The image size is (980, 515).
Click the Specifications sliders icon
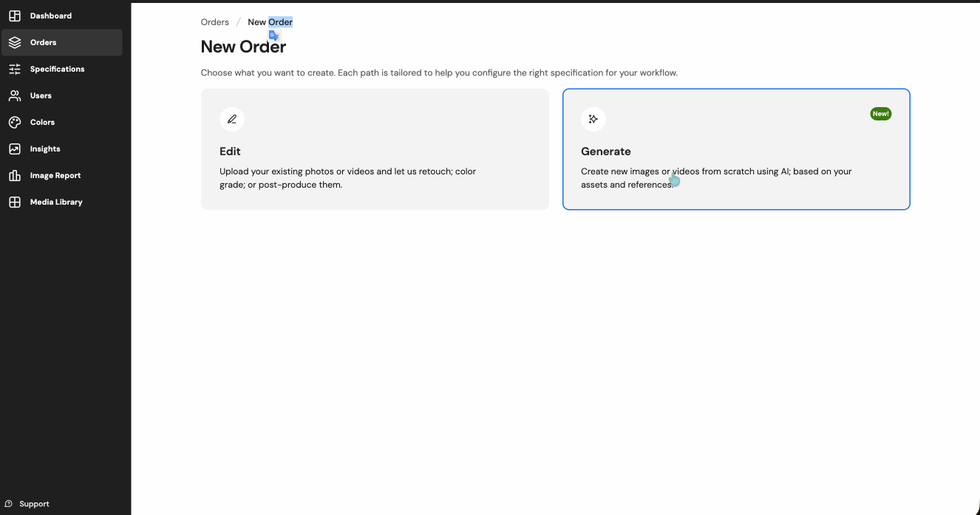(x=15, y=69)
